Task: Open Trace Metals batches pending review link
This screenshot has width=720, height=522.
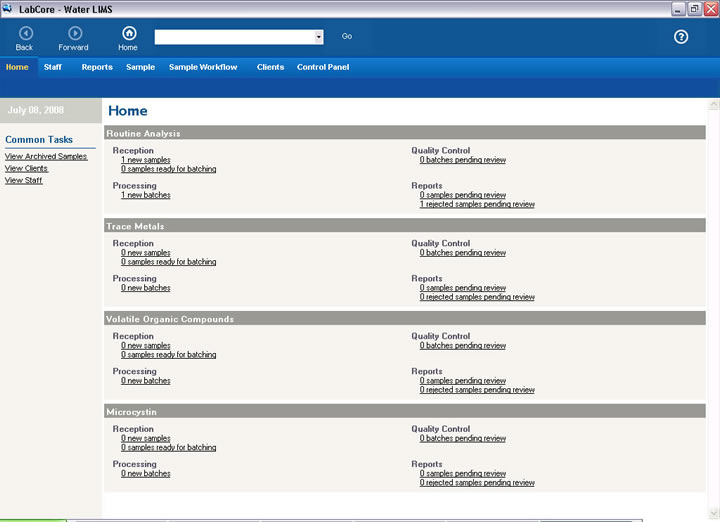Action: click(x=462, y=253)
